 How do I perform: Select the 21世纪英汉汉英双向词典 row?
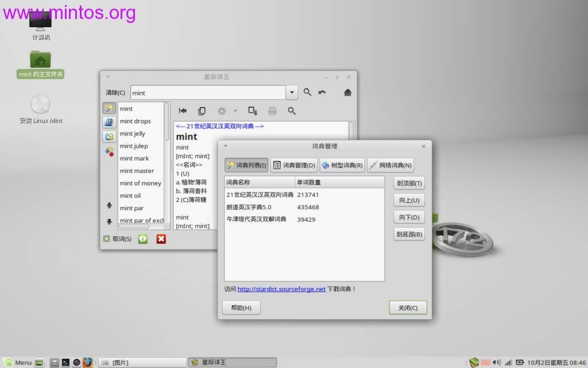point(304,195)
